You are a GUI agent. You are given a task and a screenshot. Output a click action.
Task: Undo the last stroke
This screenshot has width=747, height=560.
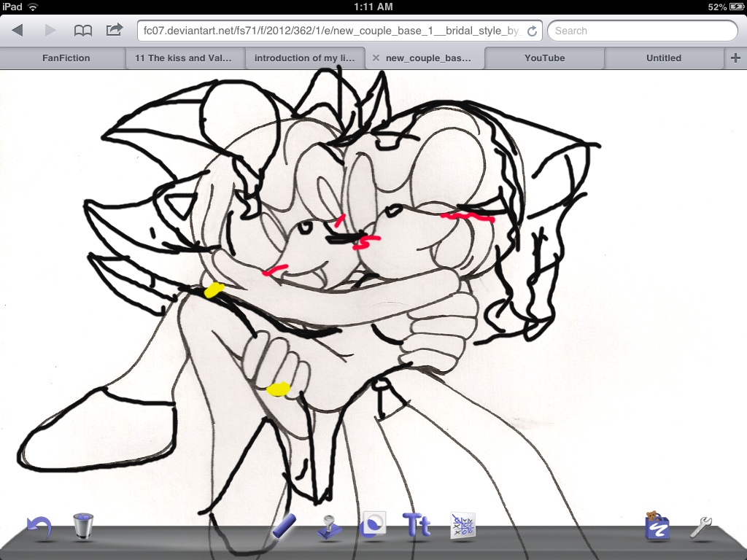tap(39, 529)
